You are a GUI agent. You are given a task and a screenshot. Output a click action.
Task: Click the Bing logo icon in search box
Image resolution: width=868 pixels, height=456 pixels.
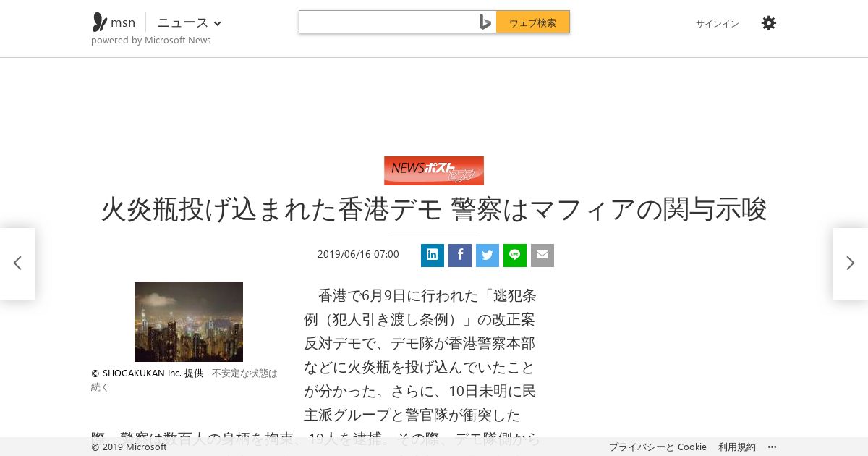coord(485,22)
